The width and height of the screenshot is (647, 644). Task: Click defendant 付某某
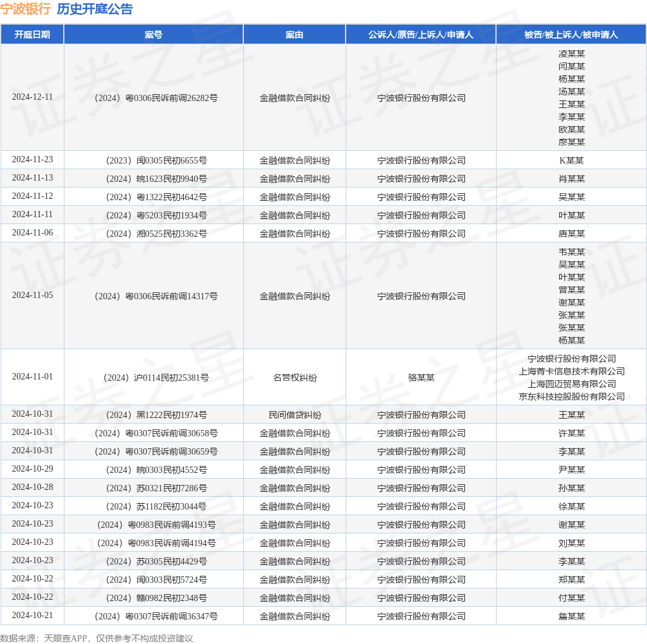coord(571,599)
